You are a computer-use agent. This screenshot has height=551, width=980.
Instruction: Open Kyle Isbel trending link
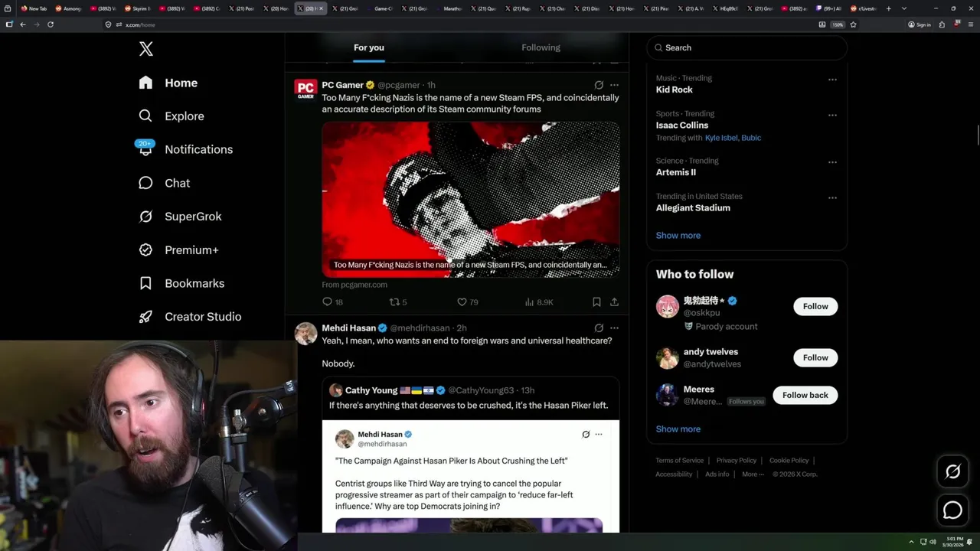point(722,138)
